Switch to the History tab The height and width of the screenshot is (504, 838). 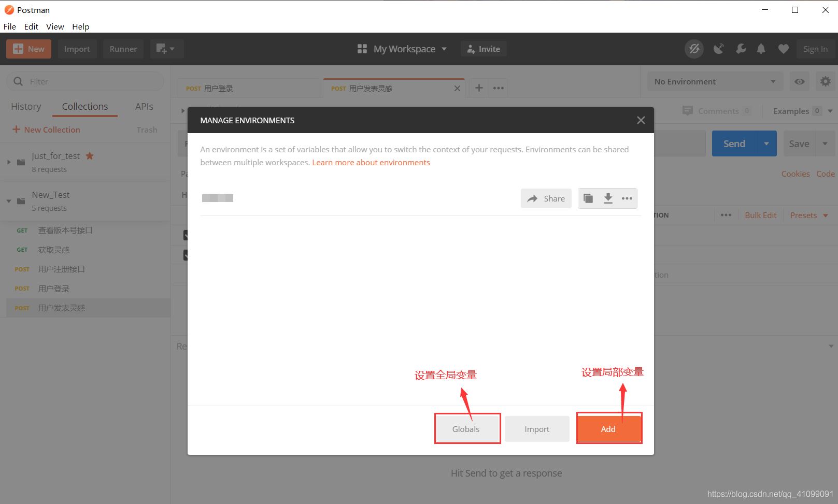point(26,106)
